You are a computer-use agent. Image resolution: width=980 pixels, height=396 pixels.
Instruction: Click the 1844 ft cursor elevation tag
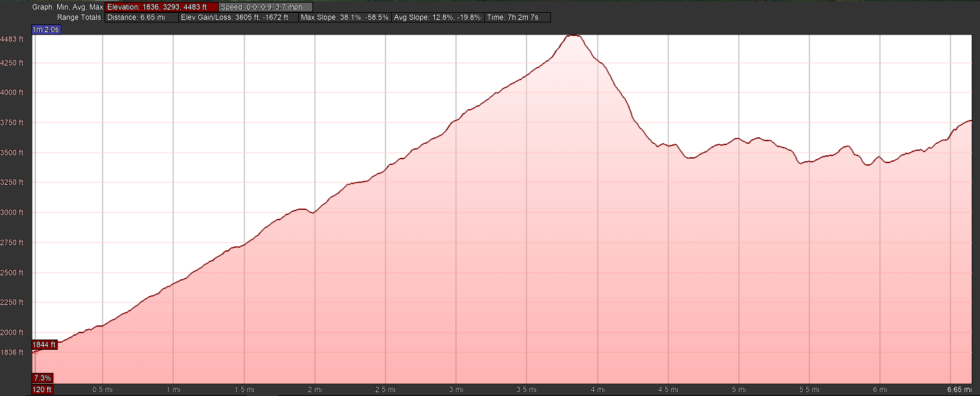(44, 345)
